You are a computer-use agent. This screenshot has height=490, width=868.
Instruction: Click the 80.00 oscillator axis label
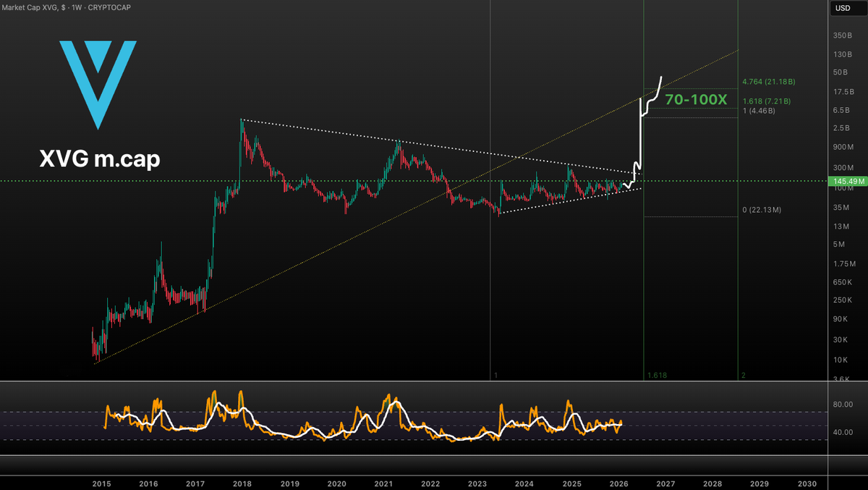843,404
